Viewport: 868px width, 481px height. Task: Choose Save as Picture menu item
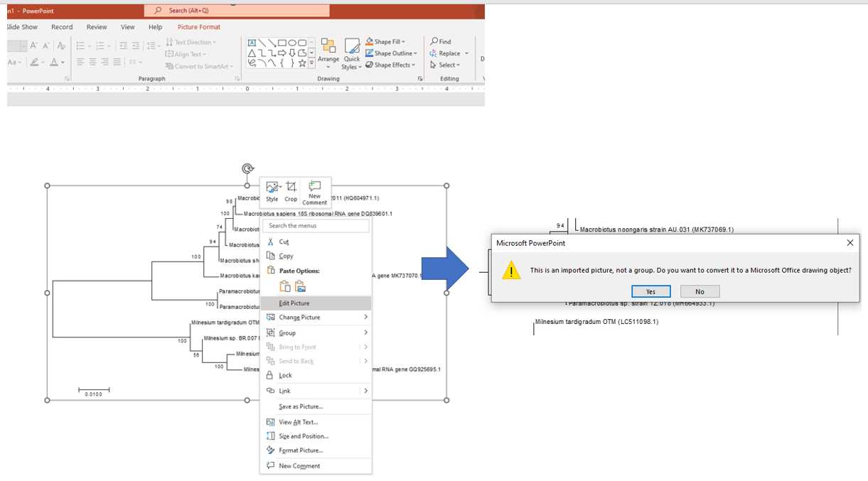tap(316, 406)
